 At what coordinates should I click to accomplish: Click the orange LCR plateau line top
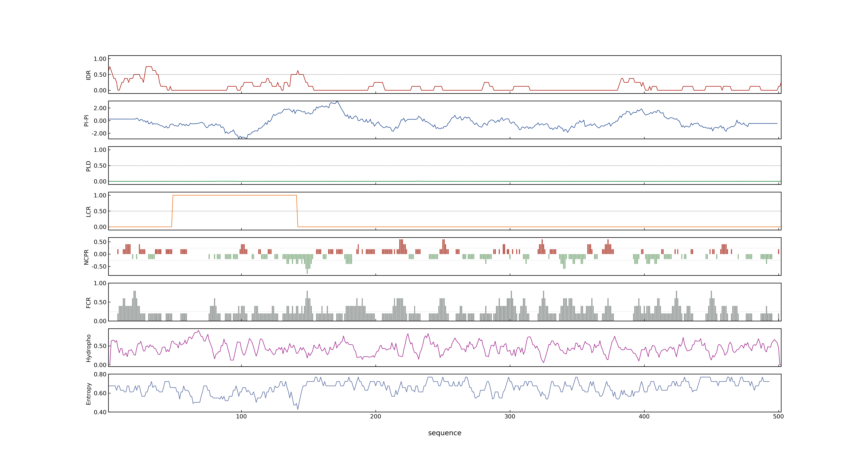235,195
